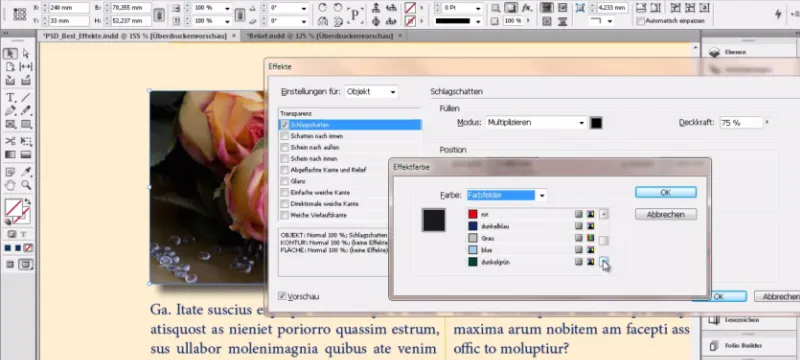Select the Line tool
The image size is (800, 360).
click(x=26, y=97)
